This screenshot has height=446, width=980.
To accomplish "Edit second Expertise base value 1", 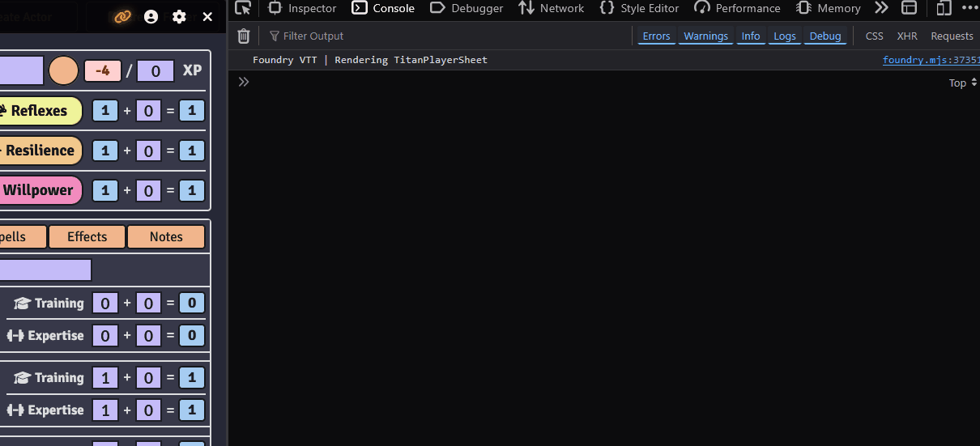I will point(105,410).
